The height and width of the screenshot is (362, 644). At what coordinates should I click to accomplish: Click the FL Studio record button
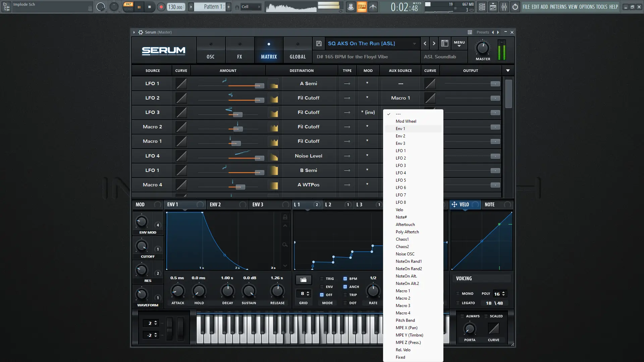coord(161,7)
